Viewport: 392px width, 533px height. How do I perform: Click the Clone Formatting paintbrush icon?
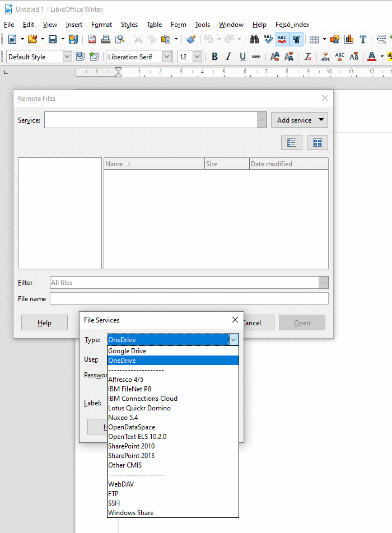[191, 39]
